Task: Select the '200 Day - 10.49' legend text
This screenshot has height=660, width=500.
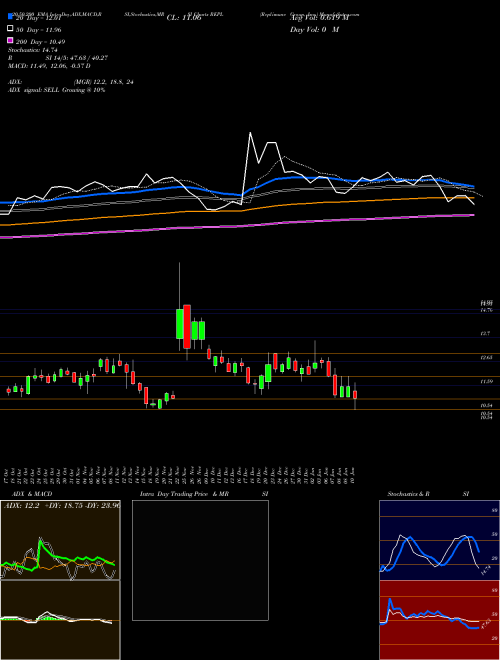Action: point(40,42)
